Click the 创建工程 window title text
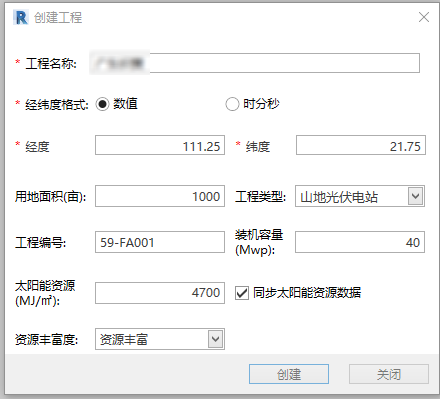The image size is (440, 399). [x=58, y=18]
